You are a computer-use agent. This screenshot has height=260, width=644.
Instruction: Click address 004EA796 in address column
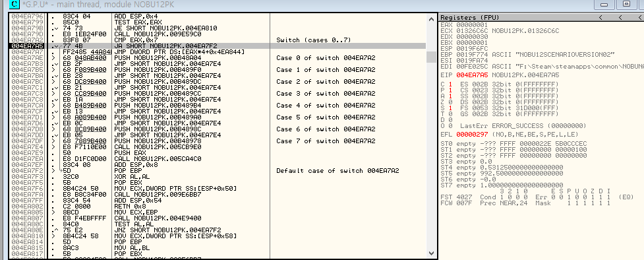[x=27, y=16]
